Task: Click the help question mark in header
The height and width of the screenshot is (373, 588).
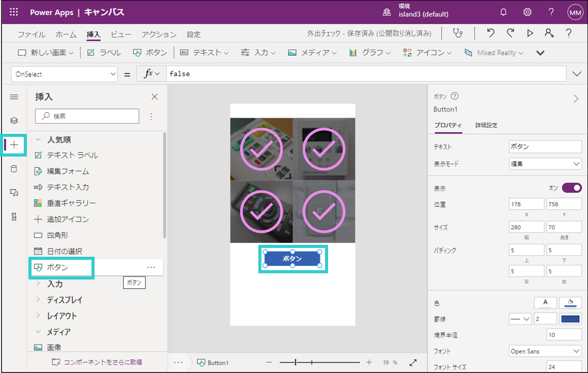Action: [551, 12]
